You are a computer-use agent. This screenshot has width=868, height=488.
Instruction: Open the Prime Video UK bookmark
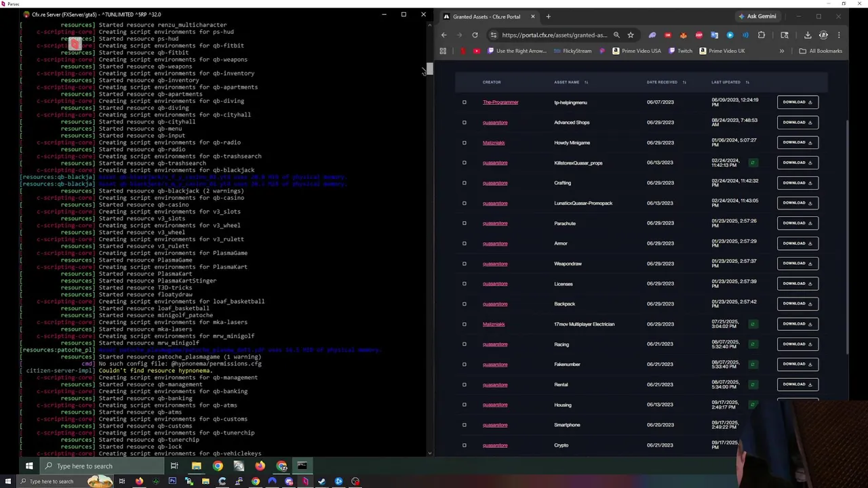pyautogui.click(x=722, y=51)
